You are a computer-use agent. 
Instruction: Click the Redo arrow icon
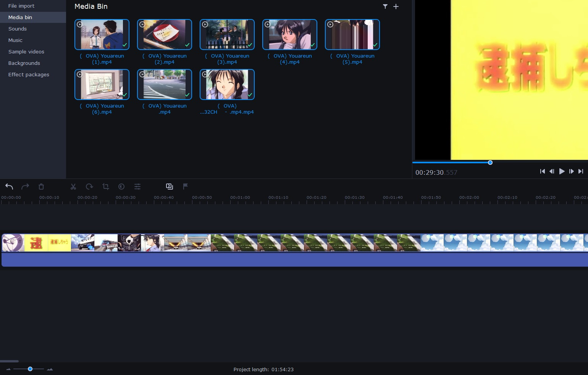pos(25,187)
